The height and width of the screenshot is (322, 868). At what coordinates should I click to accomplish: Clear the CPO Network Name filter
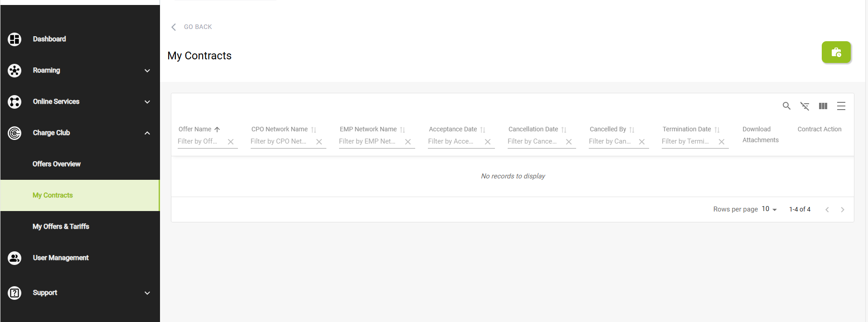point(319,142)
